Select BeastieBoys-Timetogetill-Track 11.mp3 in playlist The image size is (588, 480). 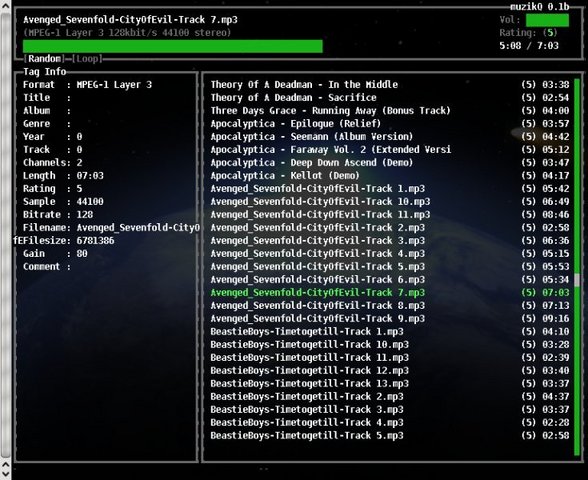point(390,358)
